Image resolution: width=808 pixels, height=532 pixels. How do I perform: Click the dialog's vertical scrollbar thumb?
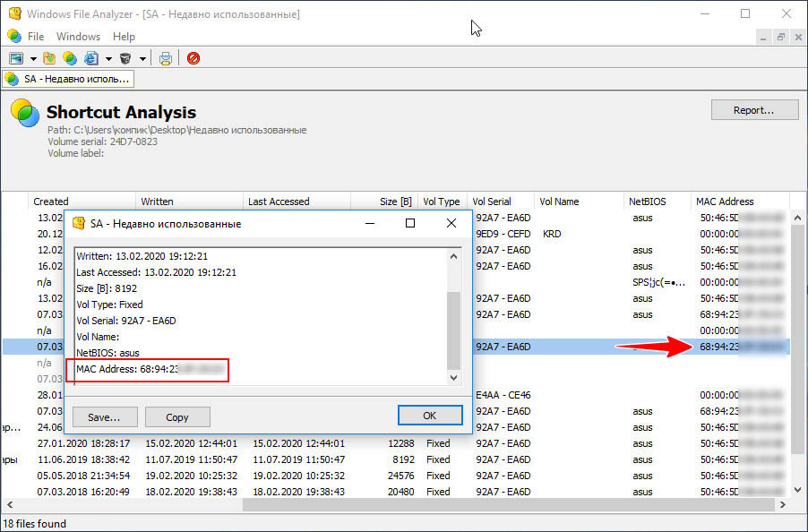(453, 330)
